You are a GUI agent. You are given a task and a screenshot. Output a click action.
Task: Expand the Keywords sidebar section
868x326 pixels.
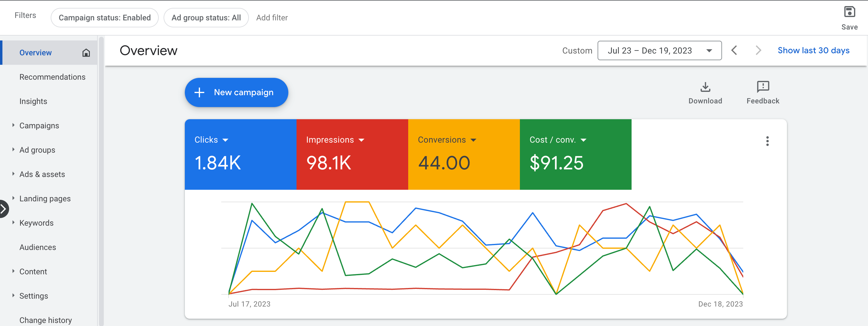click(x=13, y=223)
